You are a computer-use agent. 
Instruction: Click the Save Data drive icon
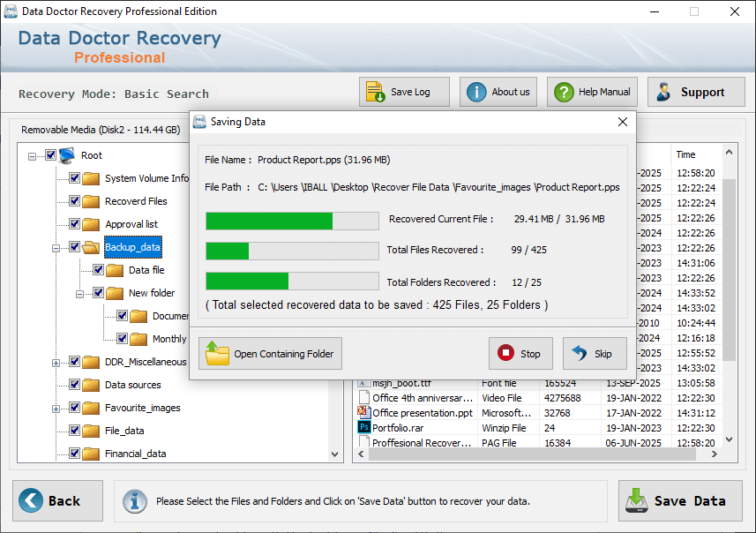coord(636,500)
